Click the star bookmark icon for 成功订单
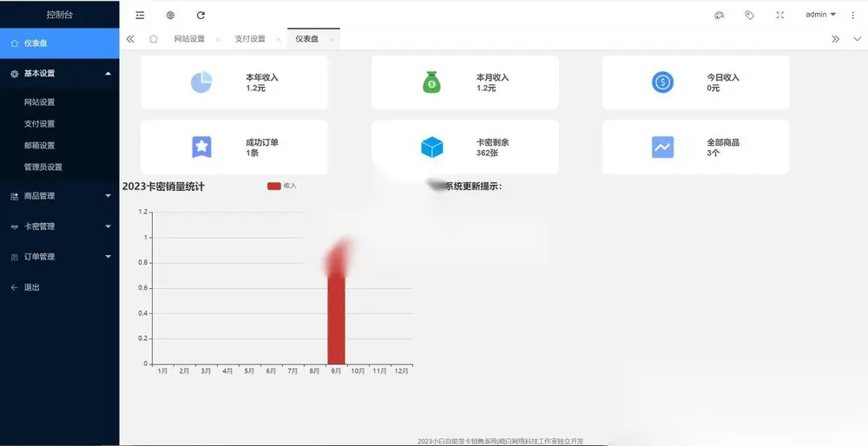868x446 pixels. 201,148
